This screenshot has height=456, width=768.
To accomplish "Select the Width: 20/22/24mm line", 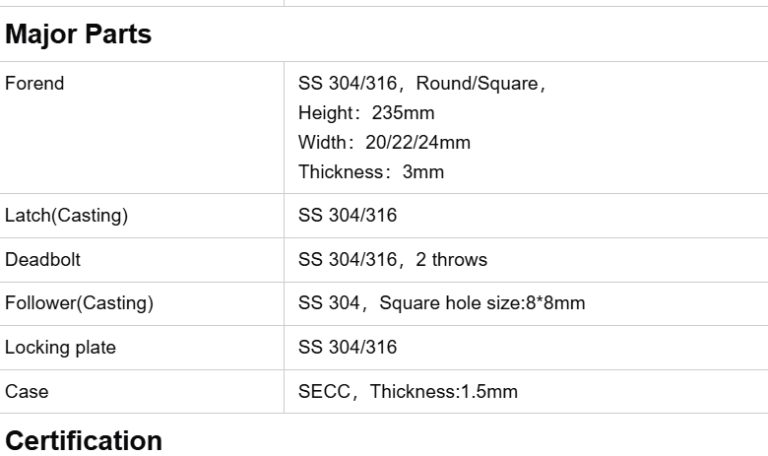I will pyautogui.click(x=384, y=142).
